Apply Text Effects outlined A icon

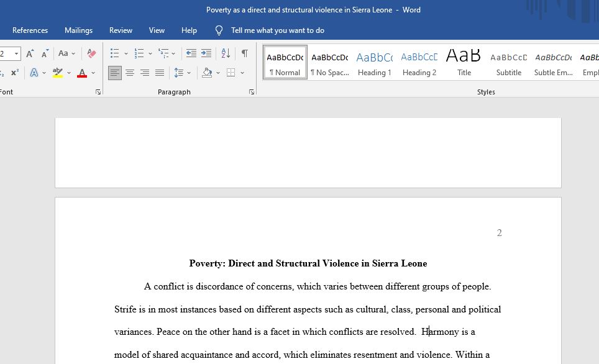coord(34,73)
